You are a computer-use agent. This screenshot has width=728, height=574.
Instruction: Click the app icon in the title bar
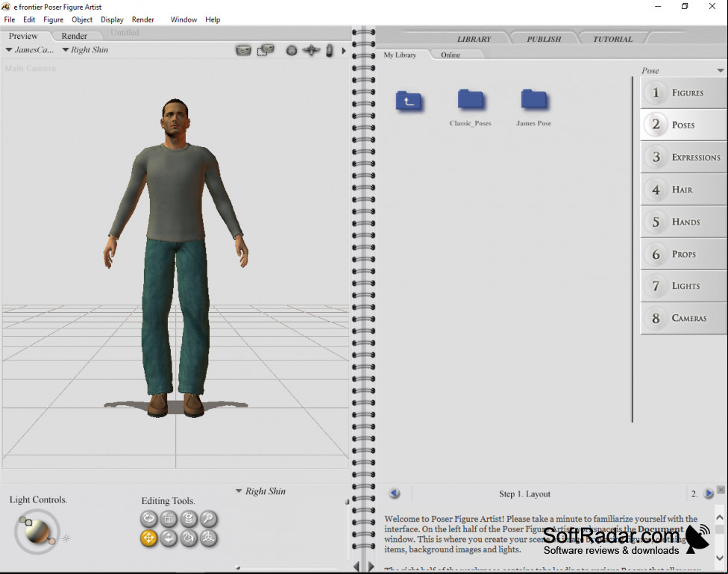tap(6, 7)
